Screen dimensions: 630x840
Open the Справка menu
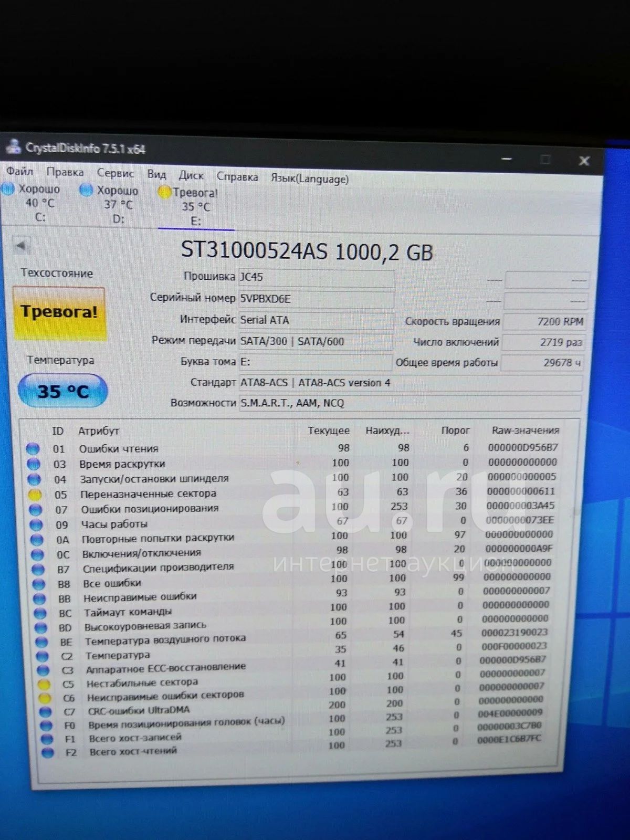(x=237, y=177)
